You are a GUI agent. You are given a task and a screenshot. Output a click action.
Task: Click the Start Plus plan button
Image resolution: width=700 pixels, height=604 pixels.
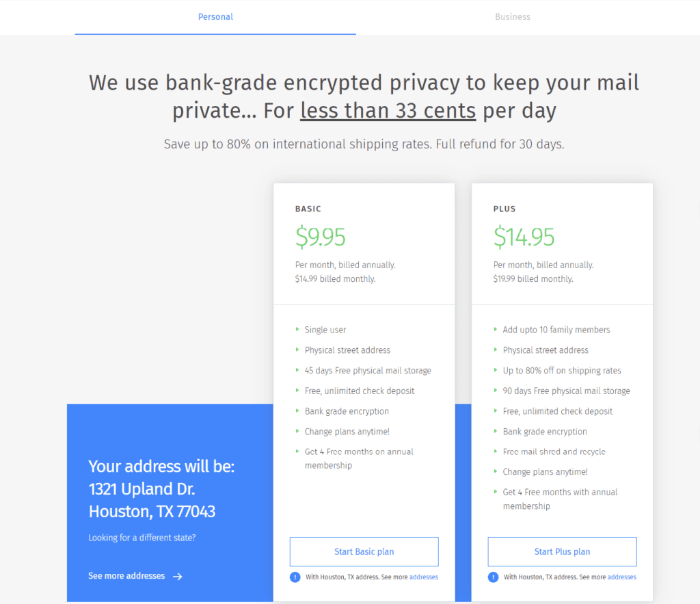tap(562, 551)
